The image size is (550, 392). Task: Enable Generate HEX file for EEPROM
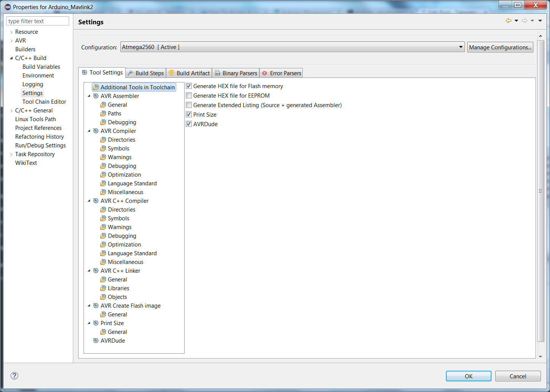(189, 96)
